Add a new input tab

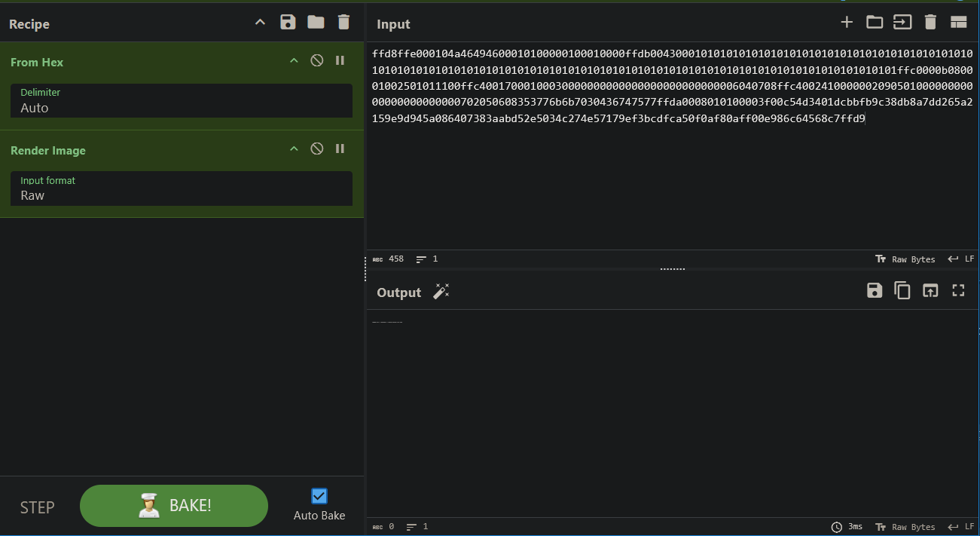point(847,22)
